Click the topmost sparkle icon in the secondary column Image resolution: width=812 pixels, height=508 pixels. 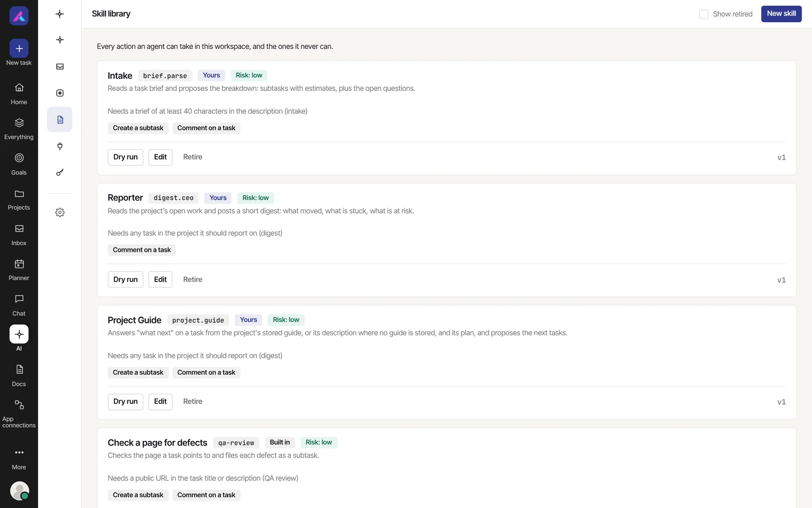[60, 14]
